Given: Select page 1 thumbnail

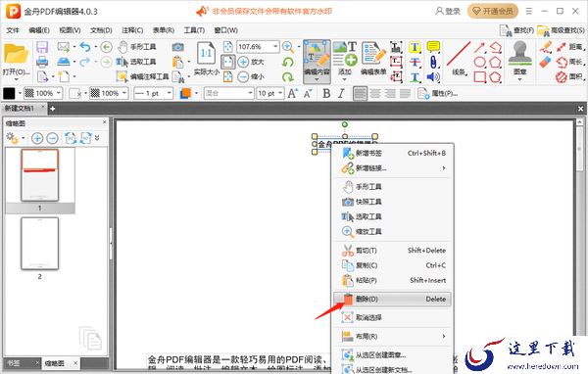Looking at the screenshot, I should (40, 175).
